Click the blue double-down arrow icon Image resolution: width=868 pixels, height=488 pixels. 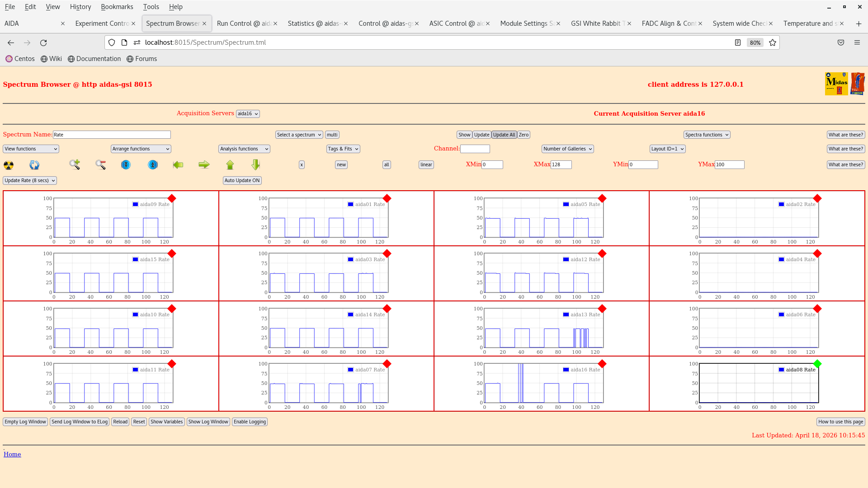click(x=126, y=165)
